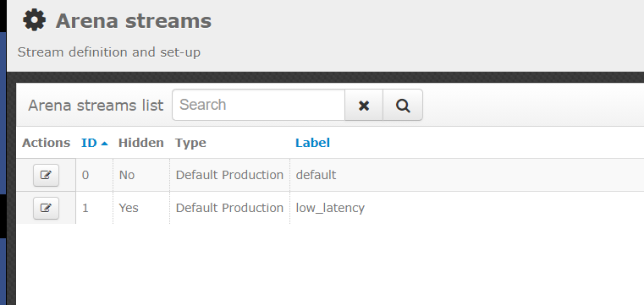
Task: Clear the search field with the X button
Action: click(364, 106)
